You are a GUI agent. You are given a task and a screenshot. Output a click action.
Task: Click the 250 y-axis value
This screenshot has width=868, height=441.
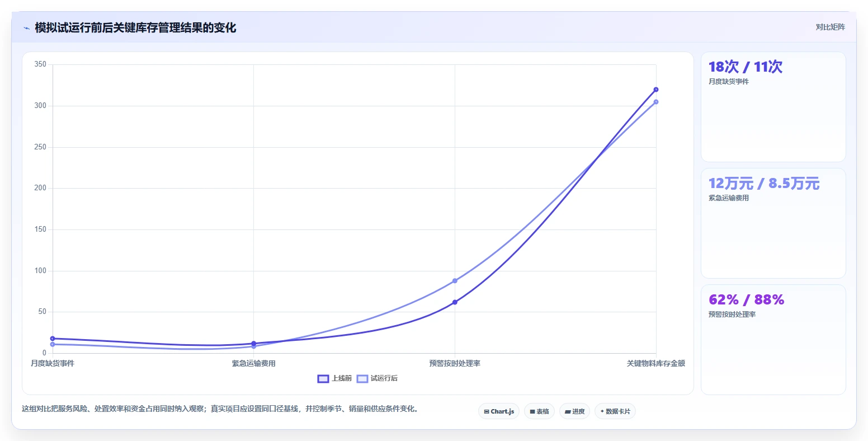pos(40,147)
